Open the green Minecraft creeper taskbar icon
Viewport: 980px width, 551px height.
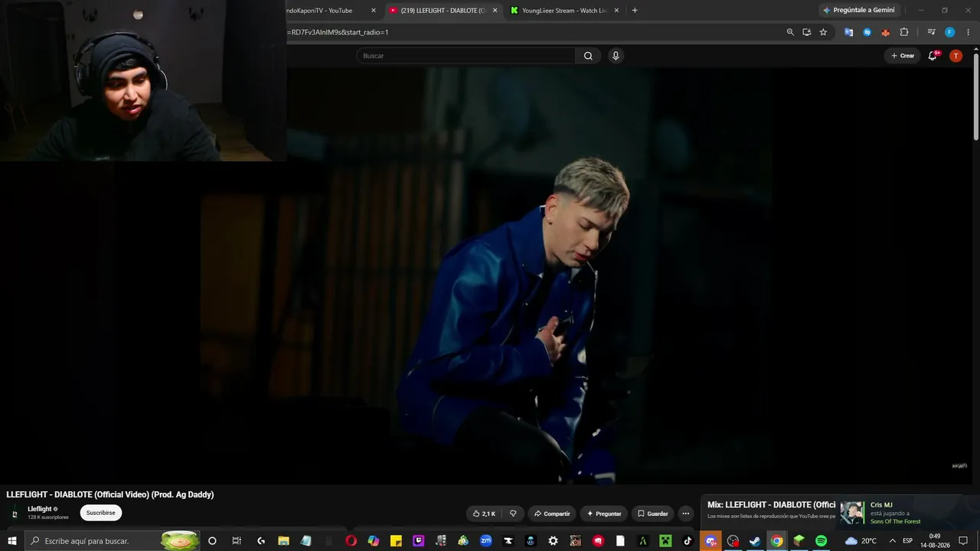pyautogui.click(x=665, y=541)
